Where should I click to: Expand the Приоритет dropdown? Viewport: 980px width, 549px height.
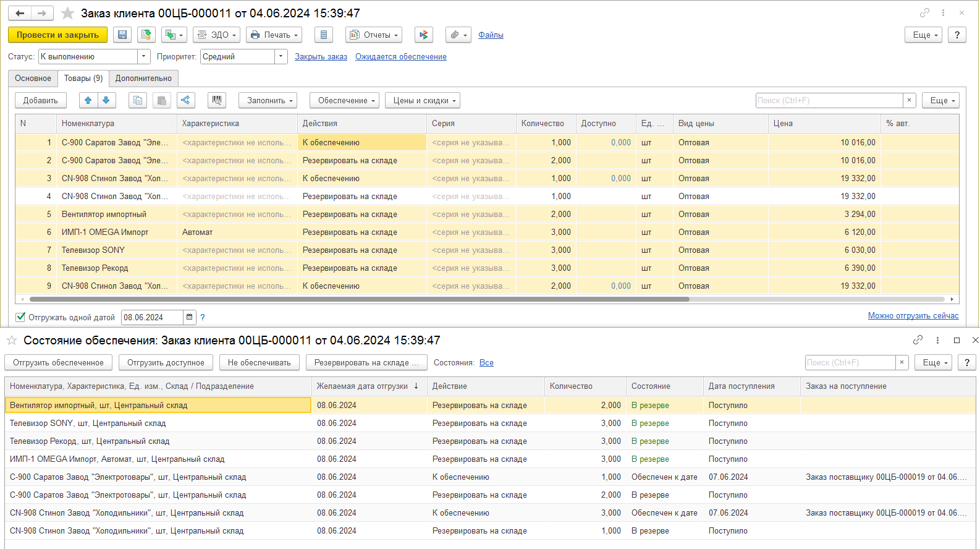pos(281,56)
